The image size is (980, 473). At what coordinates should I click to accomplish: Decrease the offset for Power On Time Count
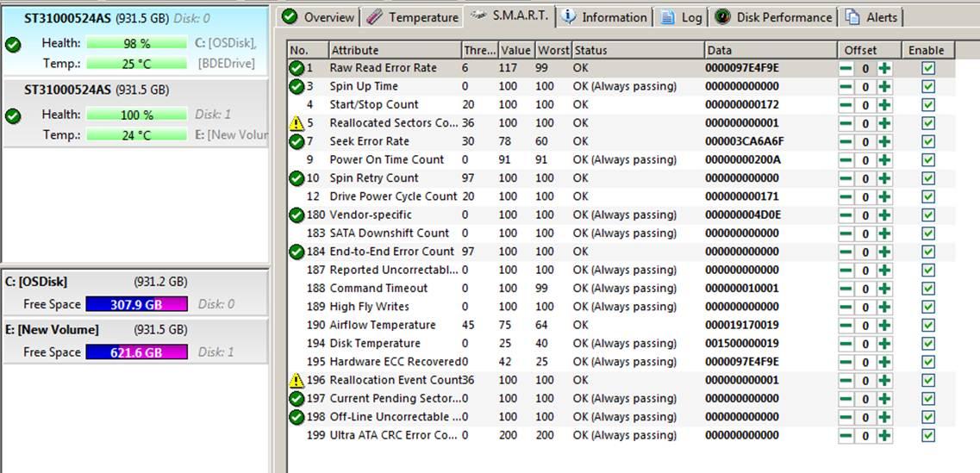[847, 160]
